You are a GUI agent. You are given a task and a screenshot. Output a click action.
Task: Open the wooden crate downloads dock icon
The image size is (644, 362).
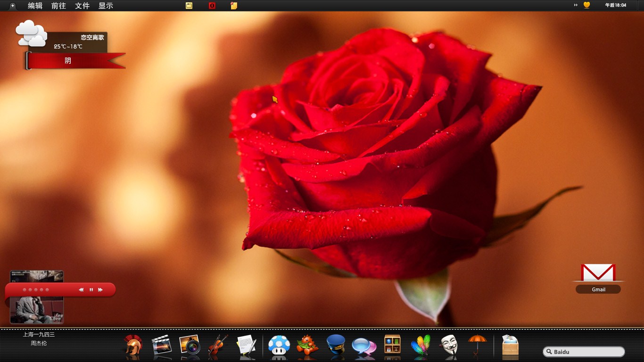tap(510, 345)
